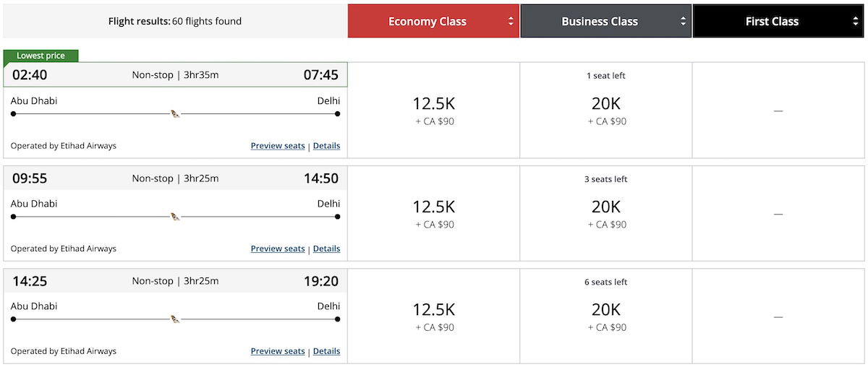
Task: Pick 20K Business fare with 6 seats left
Action: pyautogui.click(x=606, y=316)
